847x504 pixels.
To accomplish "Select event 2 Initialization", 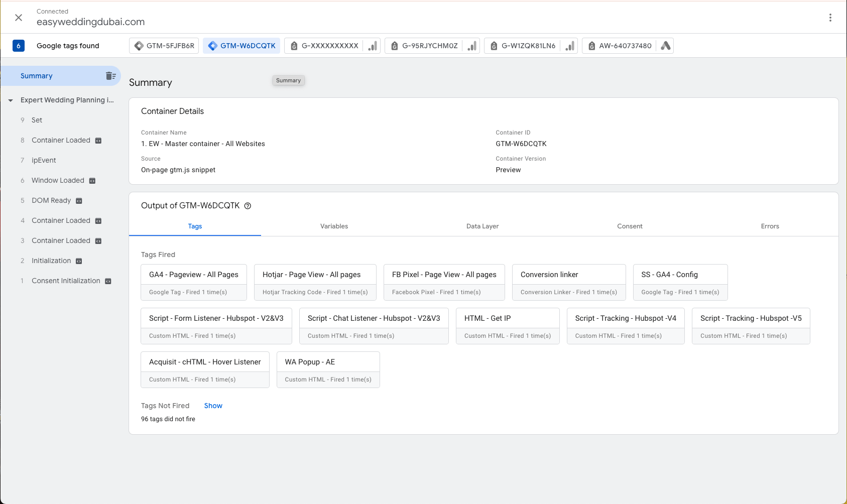I will (x=60, y=261).
